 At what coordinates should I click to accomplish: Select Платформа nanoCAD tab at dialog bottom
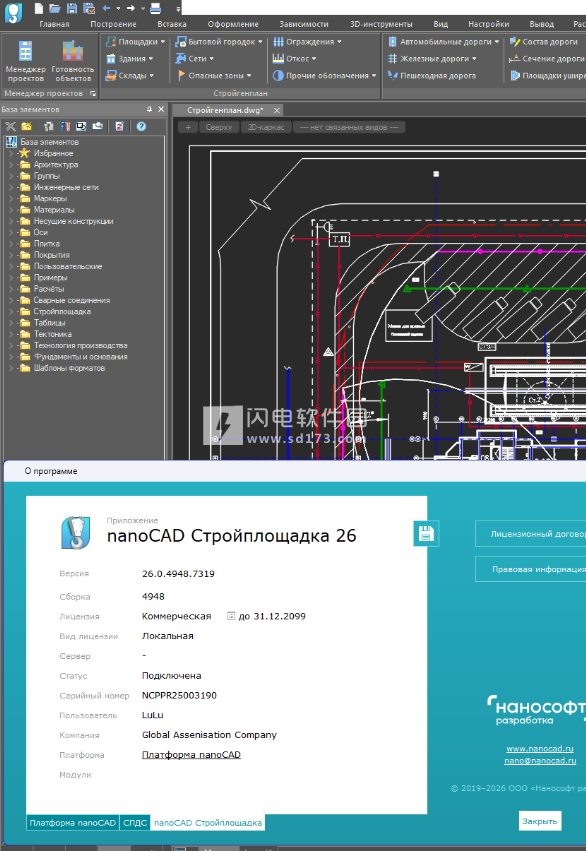pyautogui.click(x=73, y=823)
